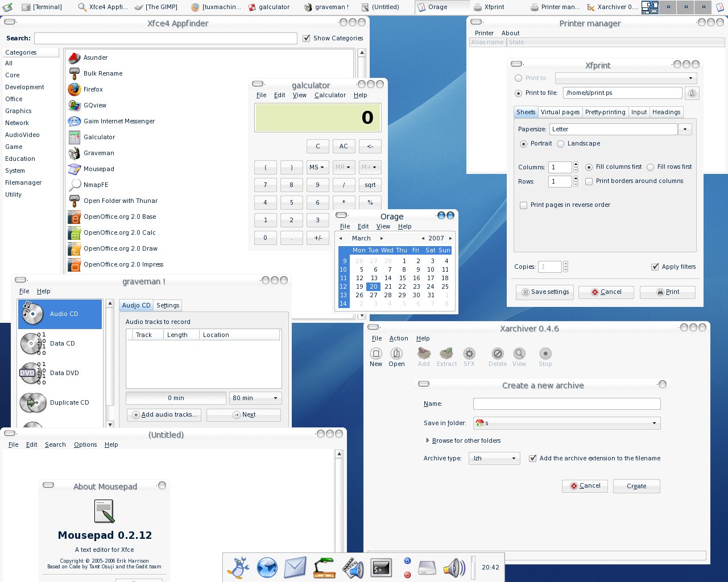Choose Fill rows first option
728x582 pixels.
point(651,167)
